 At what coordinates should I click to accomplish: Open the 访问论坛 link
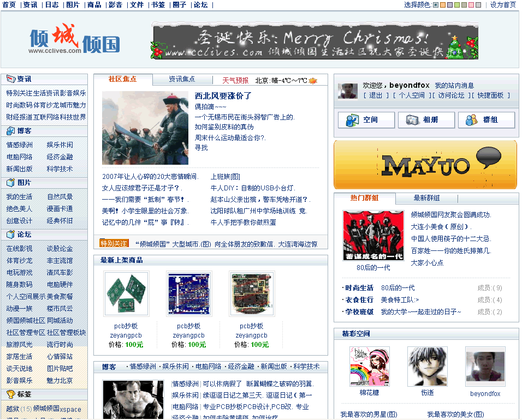click(451, 95)
